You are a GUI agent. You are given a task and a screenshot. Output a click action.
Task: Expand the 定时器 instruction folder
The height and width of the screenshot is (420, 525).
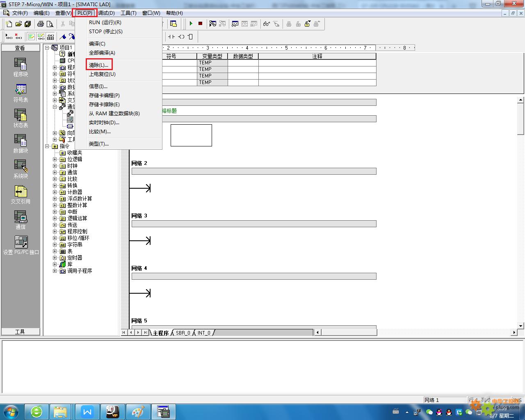click(55, 258)
